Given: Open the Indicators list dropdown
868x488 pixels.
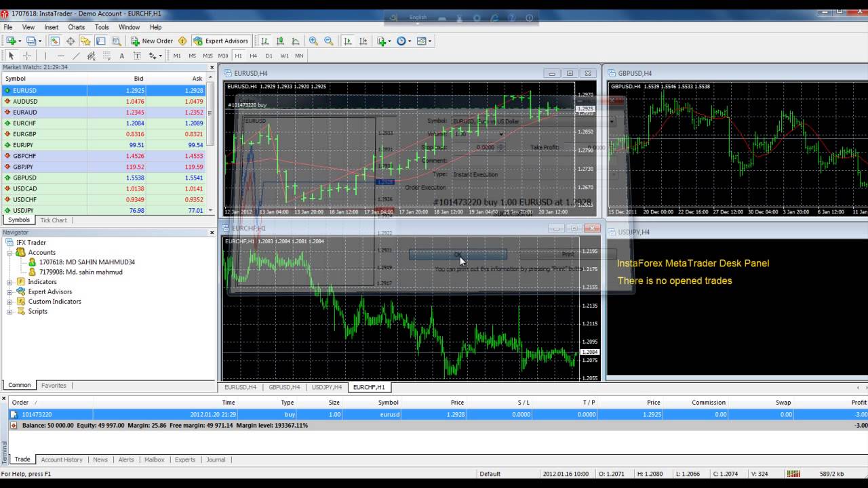Looking at the screenshot, I should [x=384, y=41].
